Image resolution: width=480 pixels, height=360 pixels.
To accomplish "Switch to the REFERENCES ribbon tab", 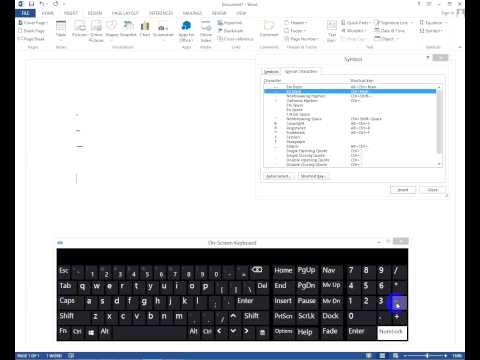I will pyautogui.click(x=161, y=13).
